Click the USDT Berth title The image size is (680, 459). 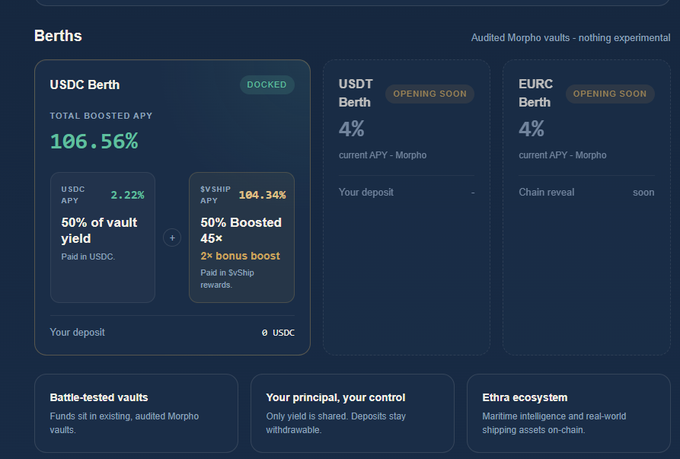356,93
